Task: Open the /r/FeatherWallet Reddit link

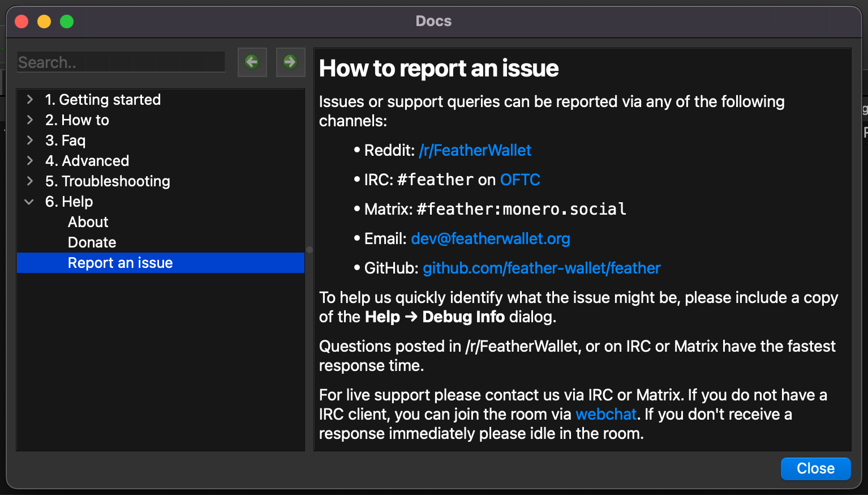Action: pos(475,150)
